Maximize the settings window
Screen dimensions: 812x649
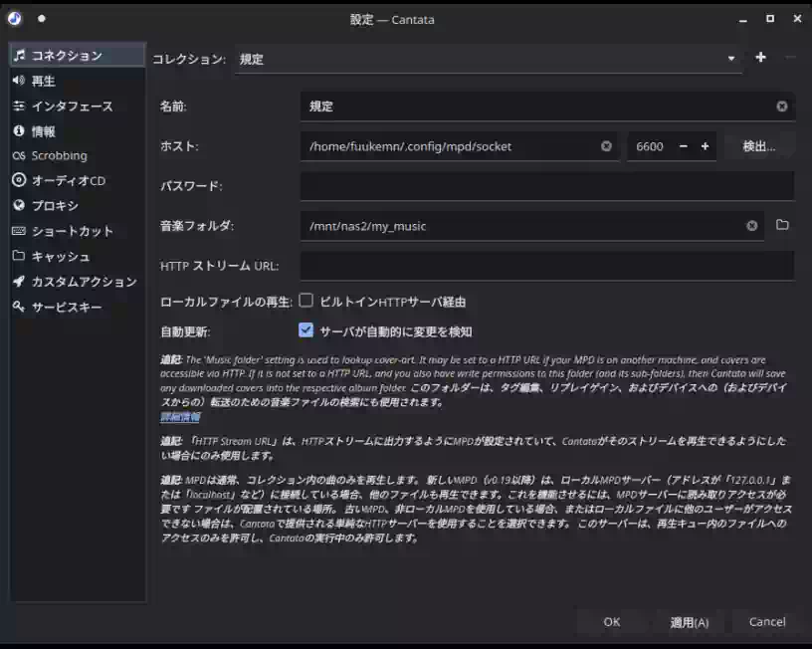(770, 19)
